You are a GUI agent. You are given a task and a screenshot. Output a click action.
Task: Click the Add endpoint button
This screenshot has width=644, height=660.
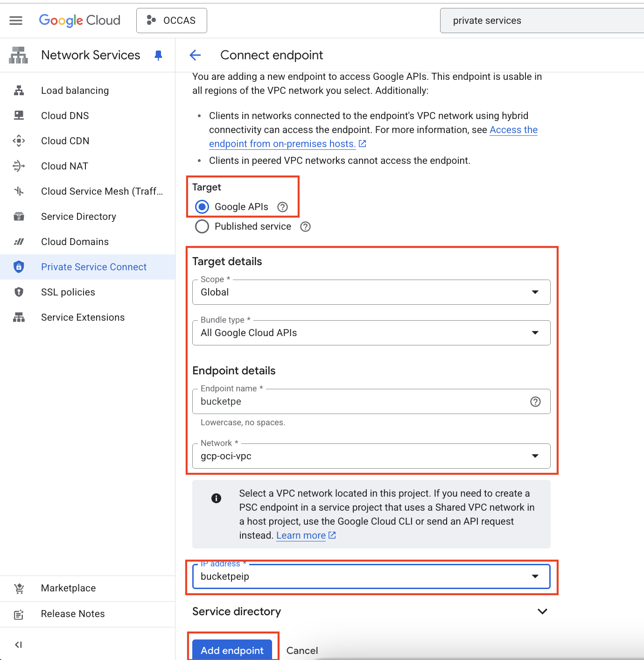(232, 650)
